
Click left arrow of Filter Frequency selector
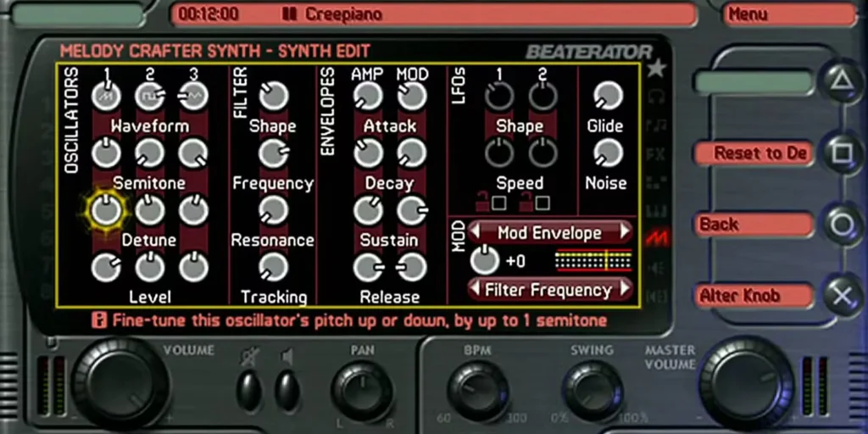(x=476, y=289)
